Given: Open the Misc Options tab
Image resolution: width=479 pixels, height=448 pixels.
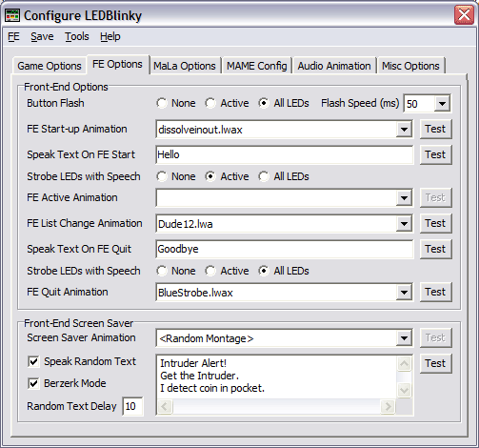Looking at the screenshot, I should pos(410,66).
